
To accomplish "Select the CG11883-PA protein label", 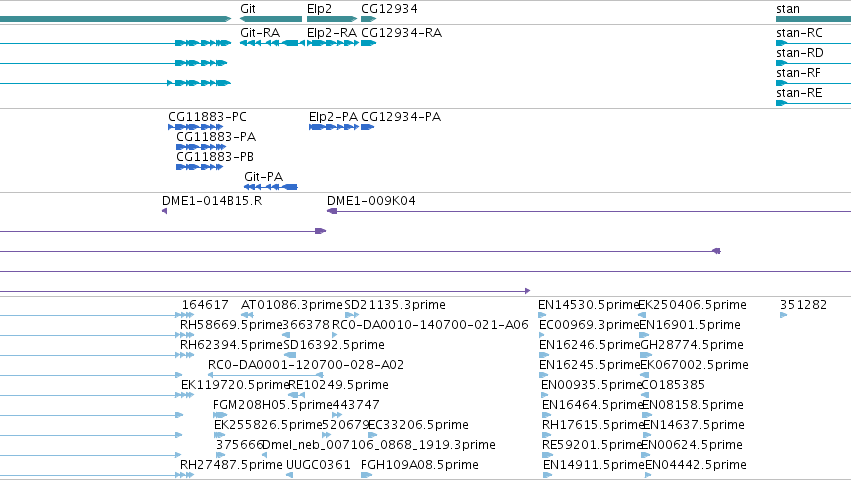I will 216,137.
